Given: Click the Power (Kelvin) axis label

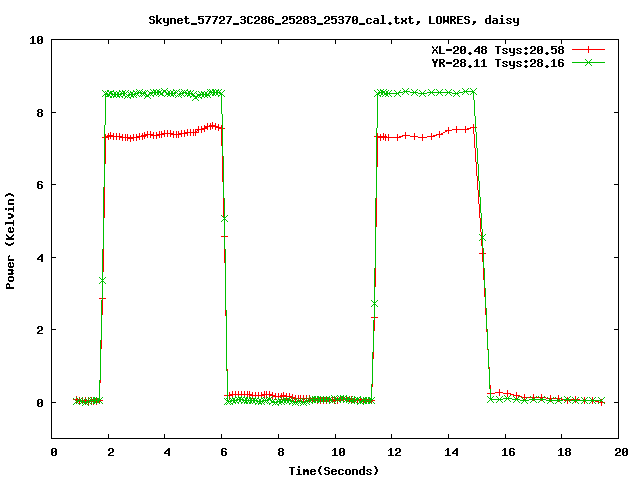Looking at the screenshot, I should tap(10, 241).
